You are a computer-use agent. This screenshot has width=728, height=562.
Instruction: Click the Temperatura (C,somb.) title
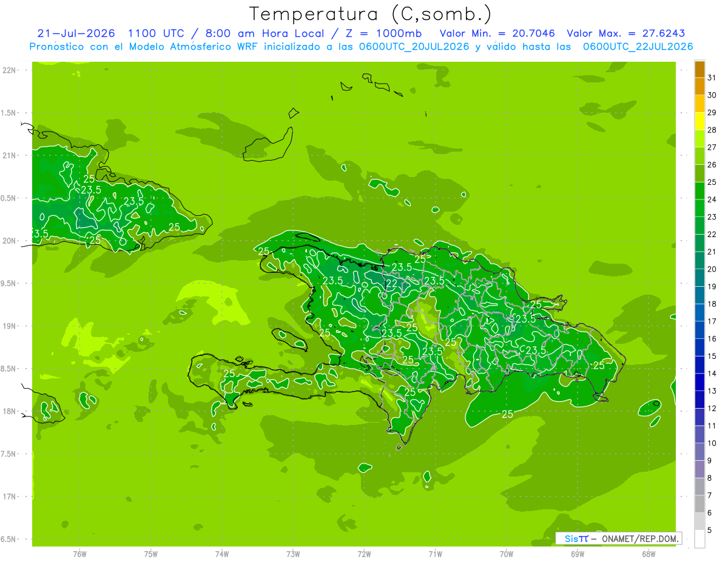tap(371, 13)
